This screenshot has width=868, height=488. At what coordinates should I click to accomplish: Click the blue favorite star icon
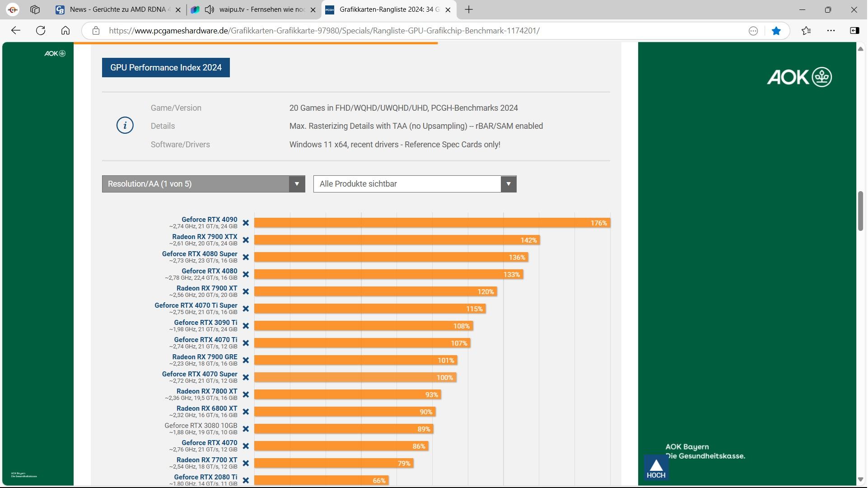point(776,31)
